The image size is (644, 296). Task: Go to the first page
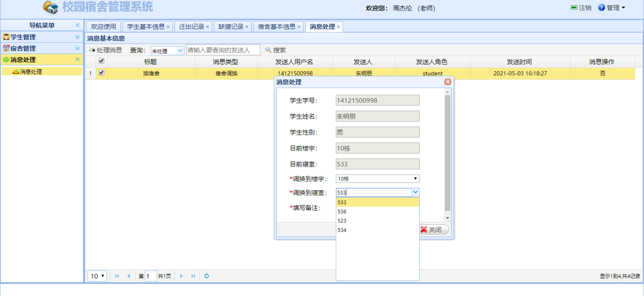[117, 276]
